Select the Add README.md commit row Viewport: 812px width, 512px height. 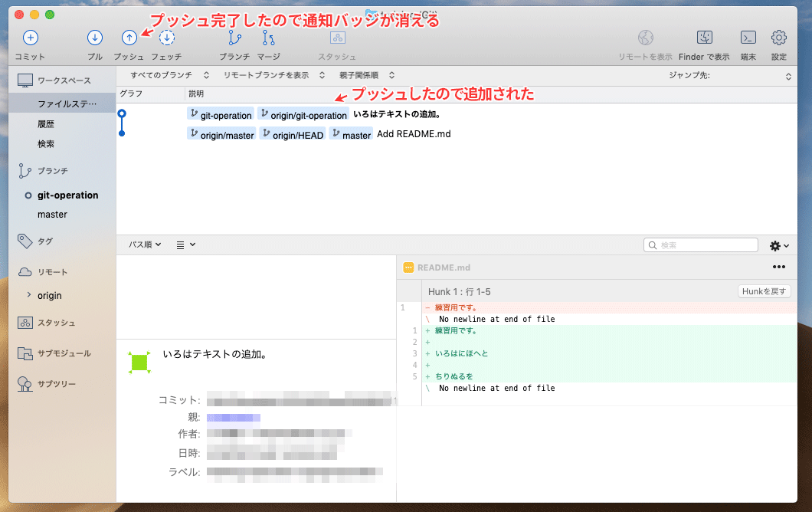456,133
